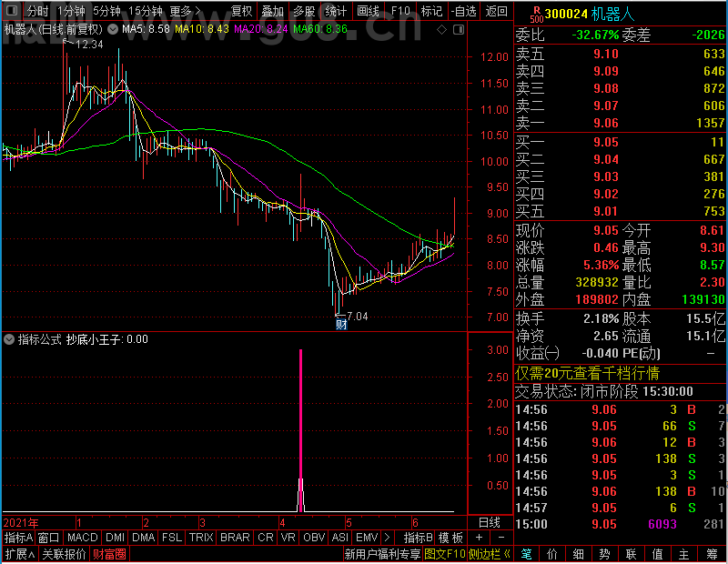Click the 财 marker below the low

pos(341,325)
